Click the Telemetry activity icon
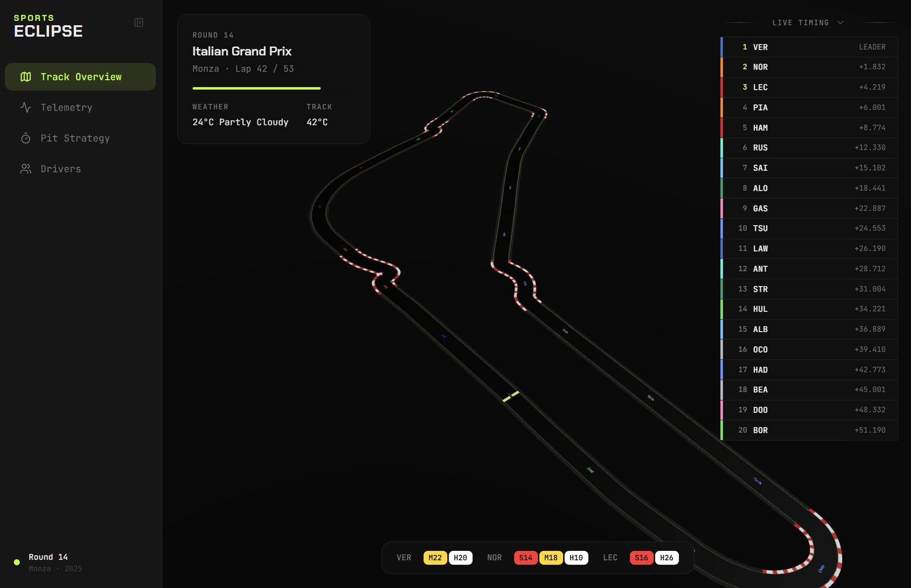Image resolution: width=911 pixels, height=588 pixels. (x=26, y=107)
